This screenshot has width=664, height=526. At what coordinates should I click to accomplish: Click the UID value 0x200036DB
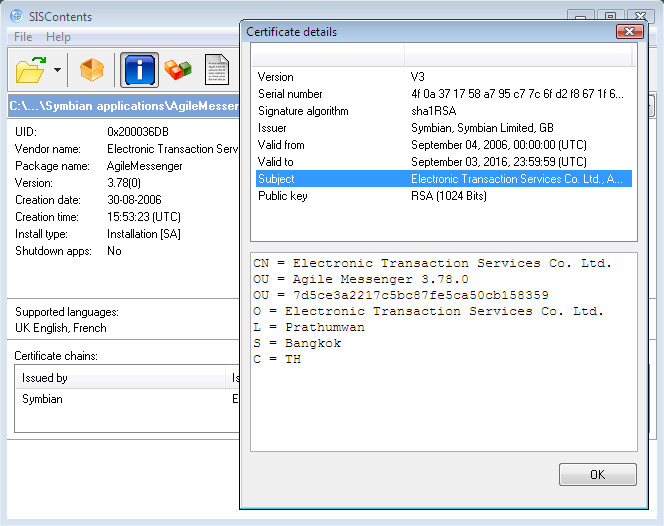point(138,132)
